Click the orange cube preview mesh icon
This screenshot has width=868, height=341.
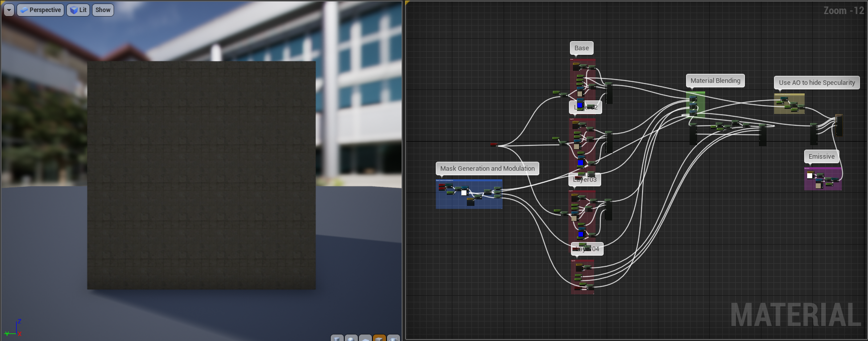[x=379, y=338]
